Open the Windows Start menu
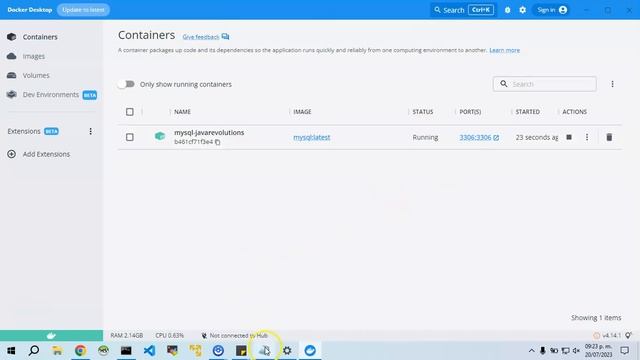 pos(11,351)
